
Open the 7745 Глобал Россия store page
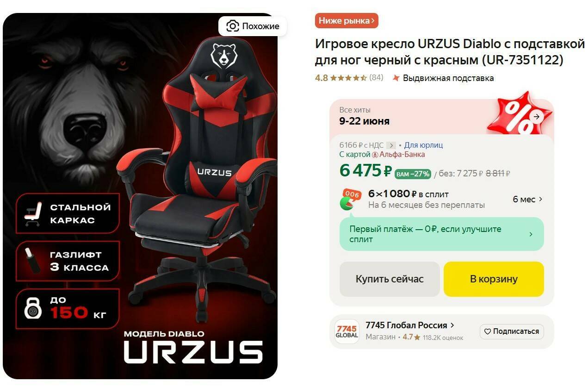point(410,325)
